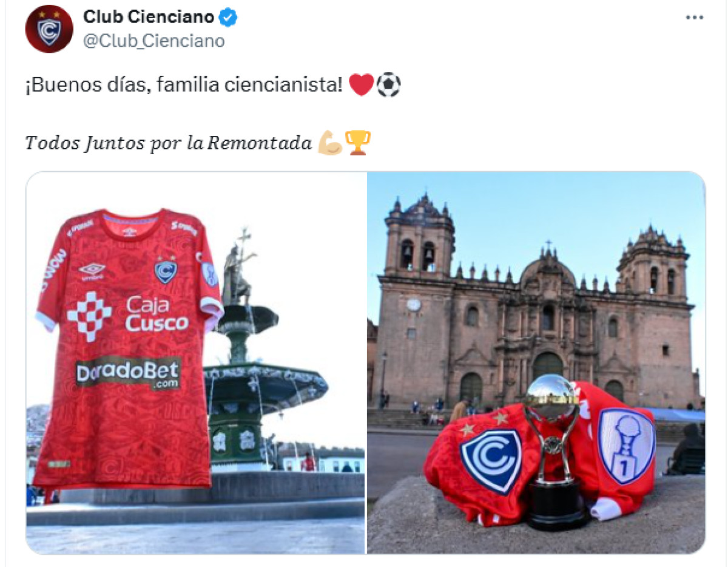Click the flexed bicep emoji

[x=330, y=143]
